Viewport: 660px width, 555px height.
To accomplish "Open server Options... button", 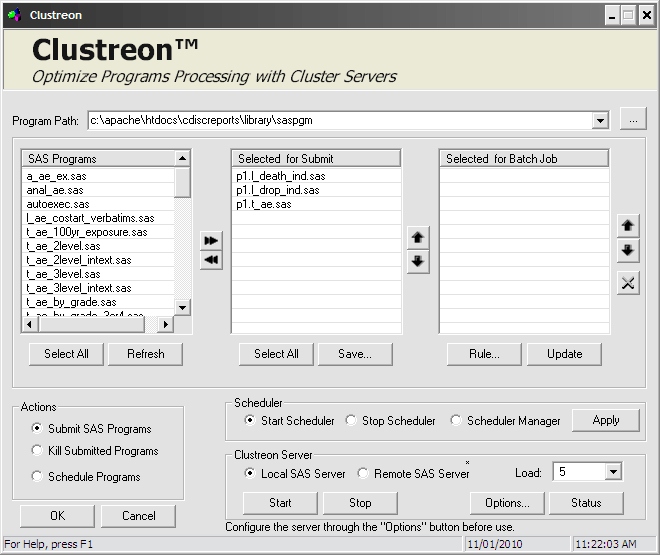I will click(x=507, y=503).
